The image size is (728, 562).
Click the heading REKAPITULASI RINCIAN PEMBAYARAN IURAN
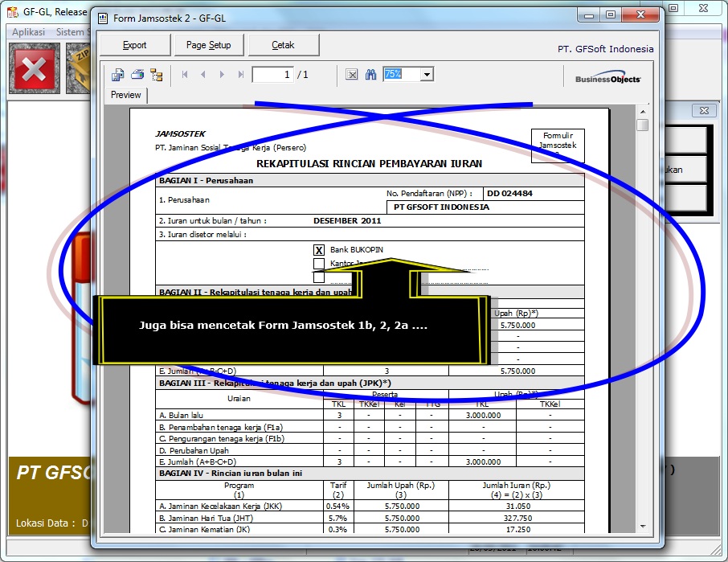[369, 163]
